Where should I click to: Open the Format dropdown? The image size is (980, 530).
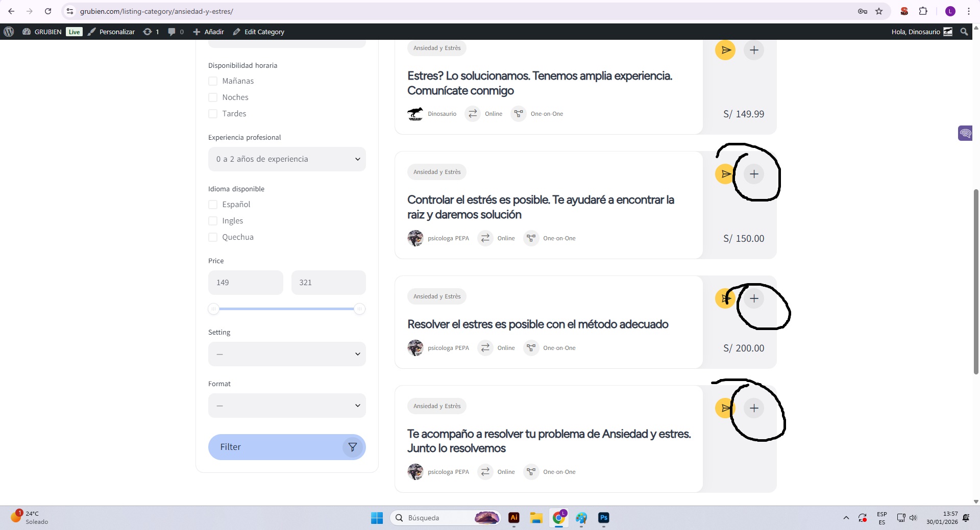tap(287, 406)
